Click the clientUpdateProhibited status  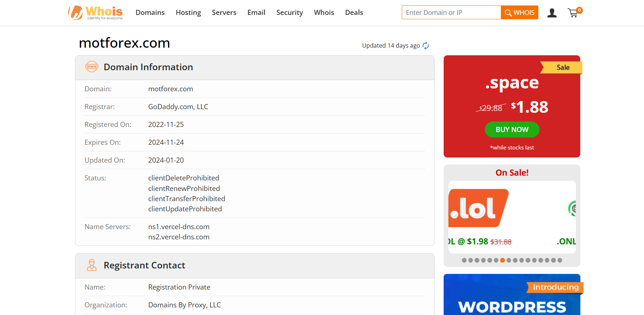click(x=185, y=209)
